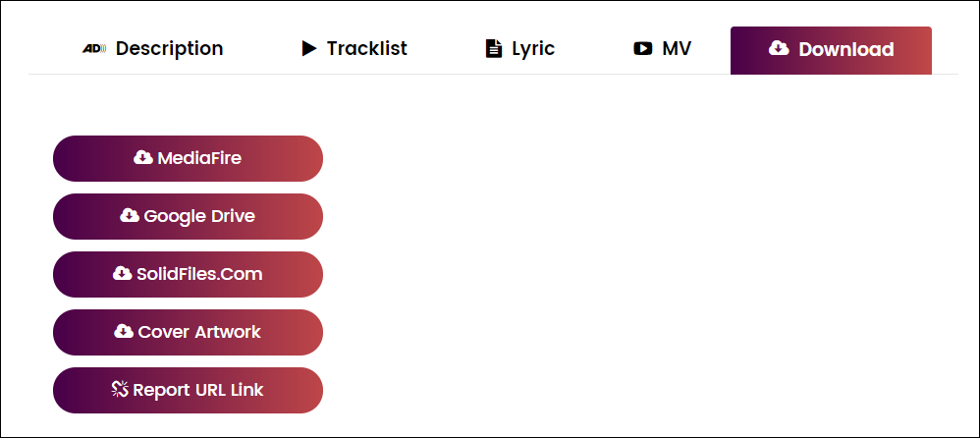Screen dimensions: 980x438
Task: Click the audio description icon on Description tab
Action: pyautogui.click(x=93, y=48)
